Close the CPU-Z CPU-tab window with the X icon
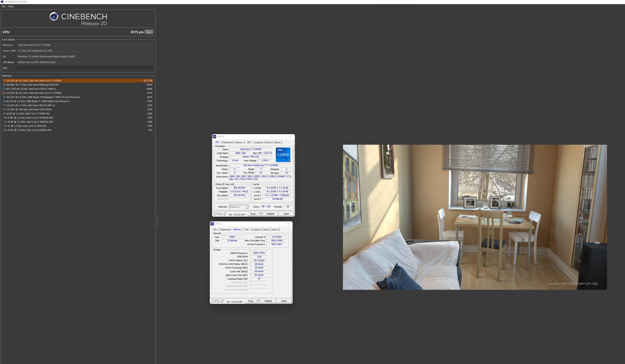 click(290, 136)
